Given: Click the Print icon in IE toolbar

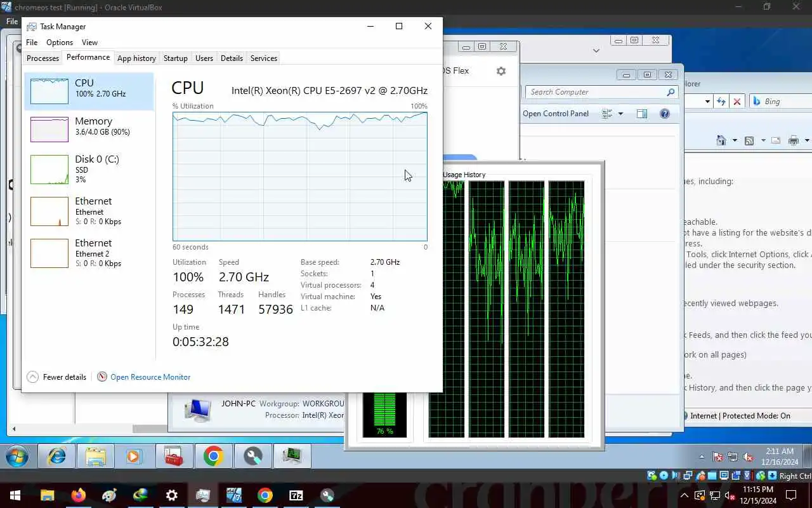Looking at the screenshot, I should point(794,140).
